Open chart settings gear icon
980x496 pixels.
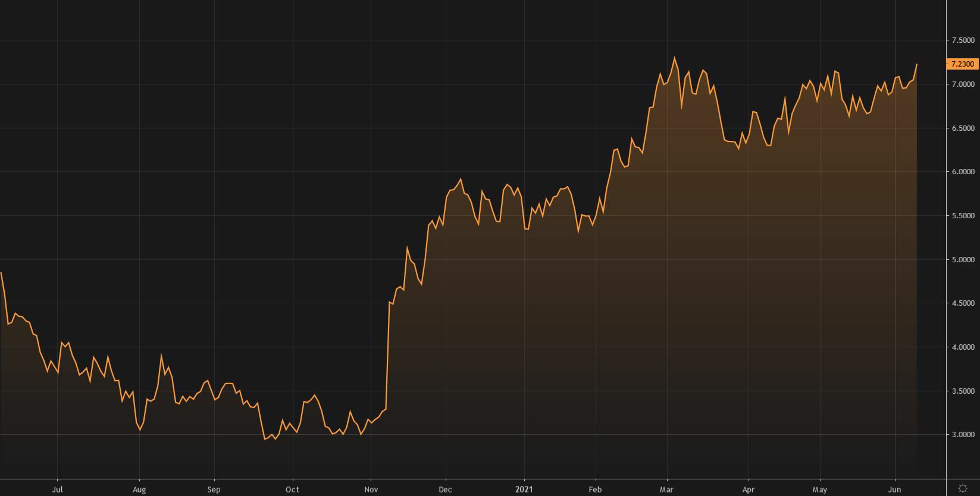(963, 488)
